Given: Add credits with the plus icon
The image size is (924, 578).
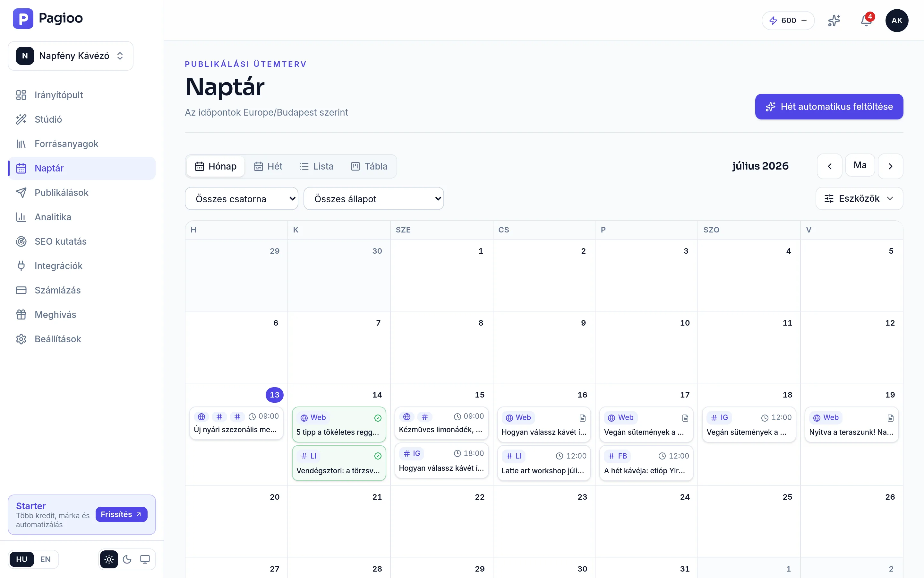Looking at the screenshot, I should point(804,21).
